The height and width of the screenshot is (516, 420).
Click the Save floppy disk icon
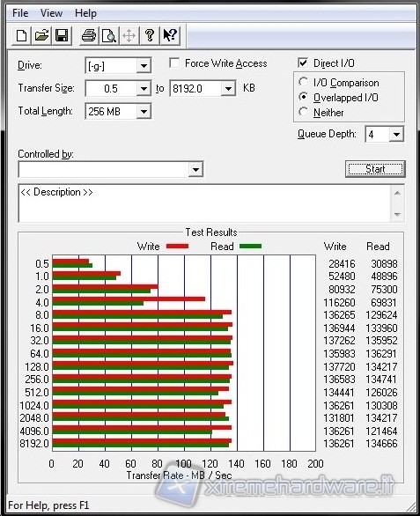62,35
